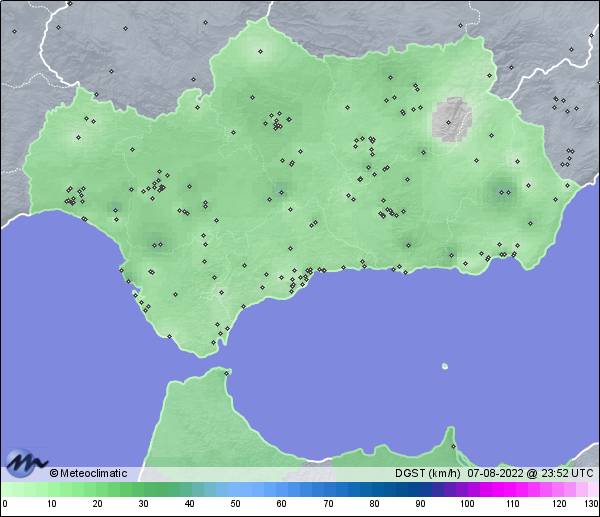Screen dimensions: 600x517
Task: Click the © Meteoclimatic copyright text
Action: (x=88, y=473)
